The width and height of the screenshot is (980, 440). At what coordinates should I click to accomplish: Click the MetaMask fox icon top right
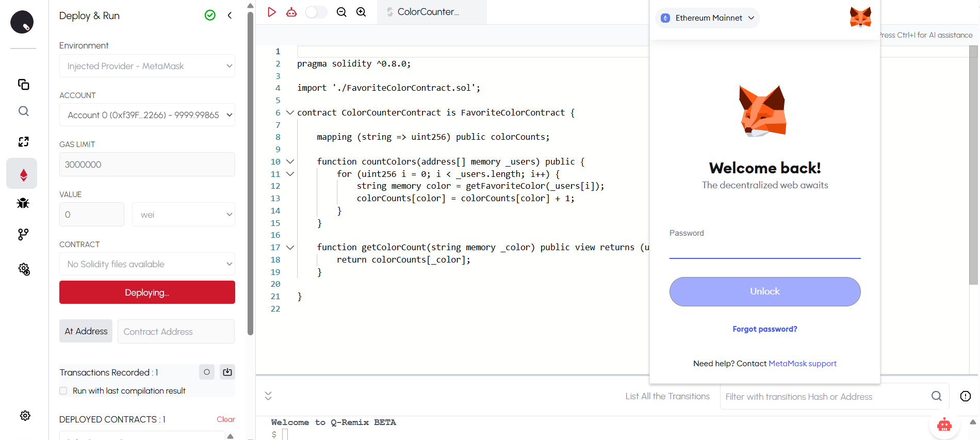[860, 18]
